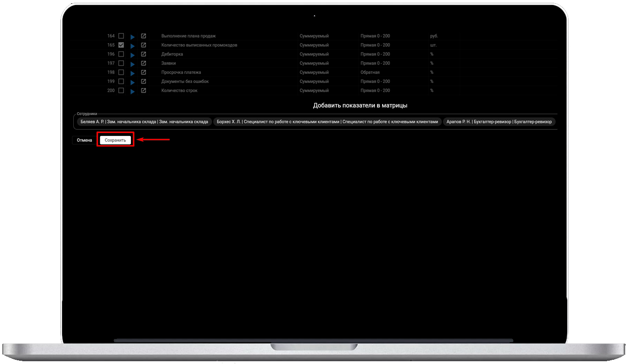Open edit icon for Дебиторка row
Screen dimensions: 627x364
(x=143, y=54)
